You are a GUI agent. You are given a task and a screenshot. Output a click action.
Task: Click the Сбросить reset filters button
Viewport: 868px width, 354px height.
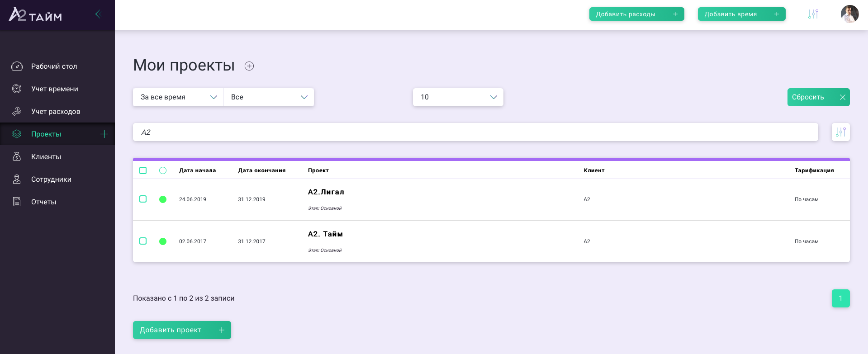[819, 97]
